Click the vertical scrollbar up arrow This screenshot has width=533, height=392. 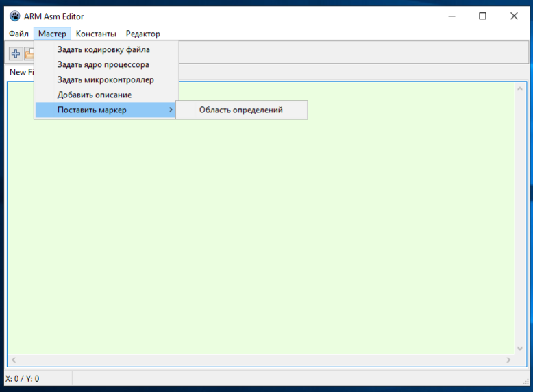pyautogui.click(x=520, y=89)
